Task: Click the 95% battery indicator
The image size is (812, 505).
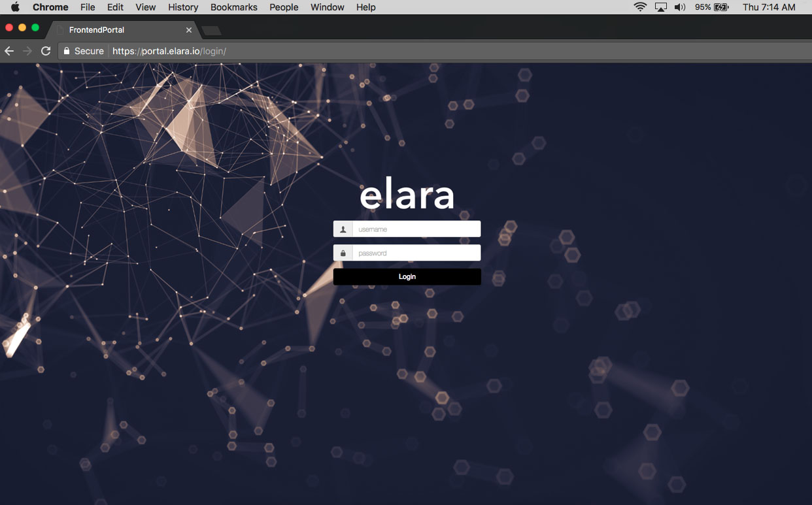Action: coord(712,7)
